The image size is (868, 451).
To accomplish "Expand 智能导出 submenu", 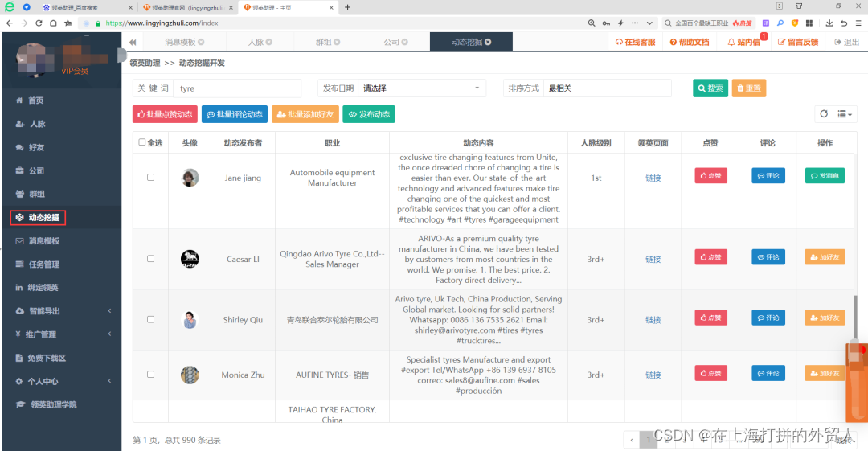I will 62,311.
